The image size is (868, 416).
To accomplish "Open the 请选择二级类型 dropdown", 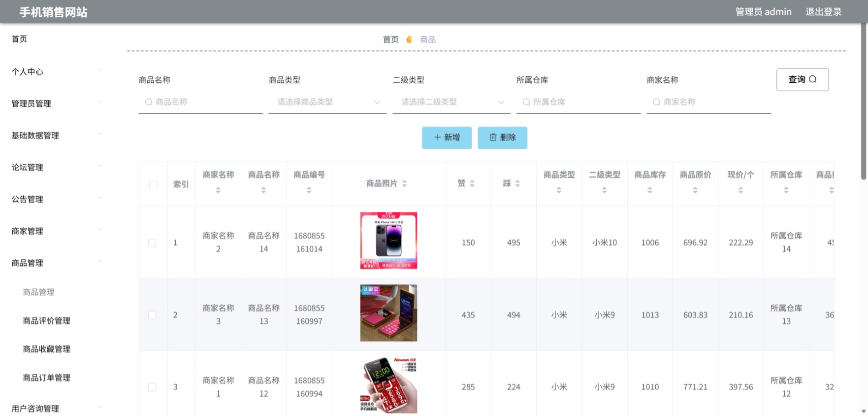I will click(451, 102).
